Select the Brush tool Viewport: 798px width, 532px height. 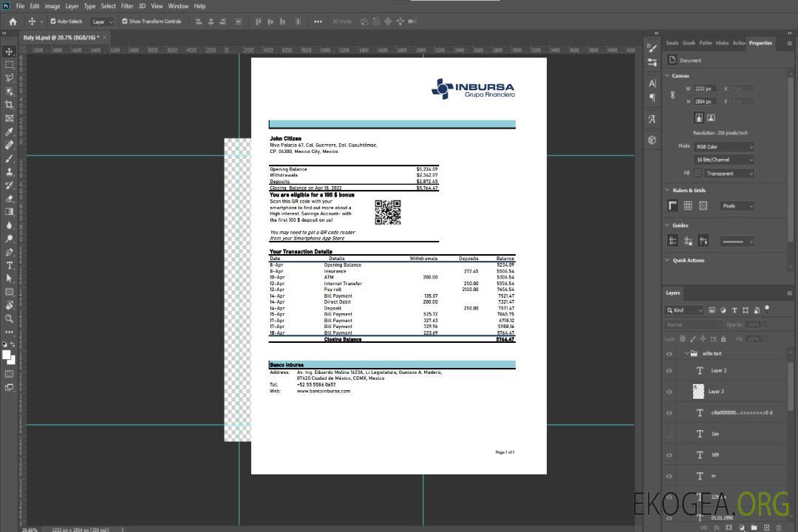[x=9, y=158]
